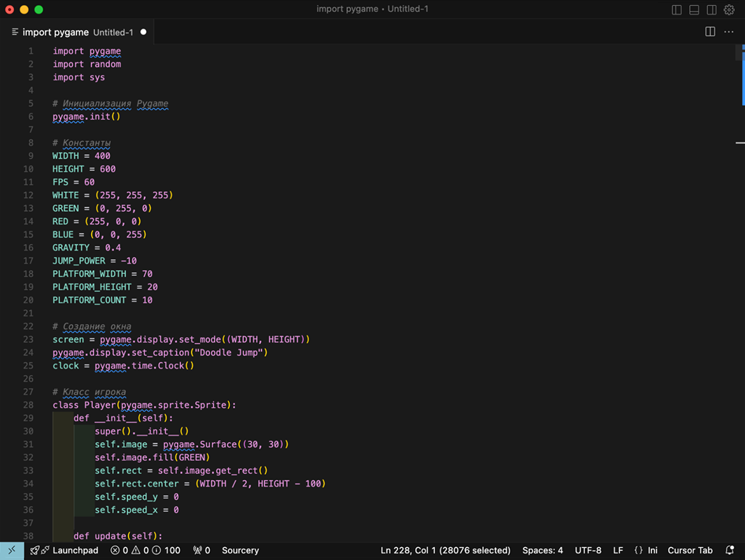Click 'pygame.init()' code line

pos(86,117)
